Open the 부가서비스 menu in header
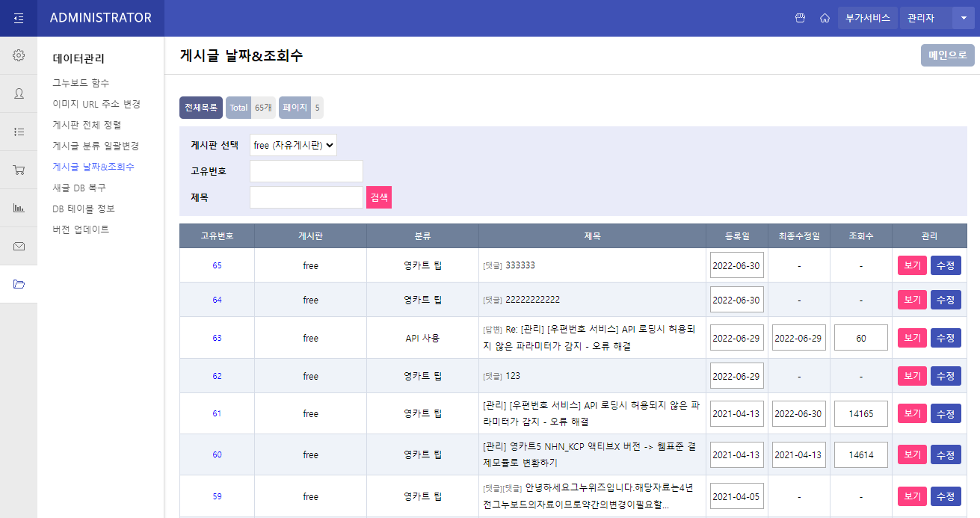The image size is (980, 518). [x=867, y=18]
